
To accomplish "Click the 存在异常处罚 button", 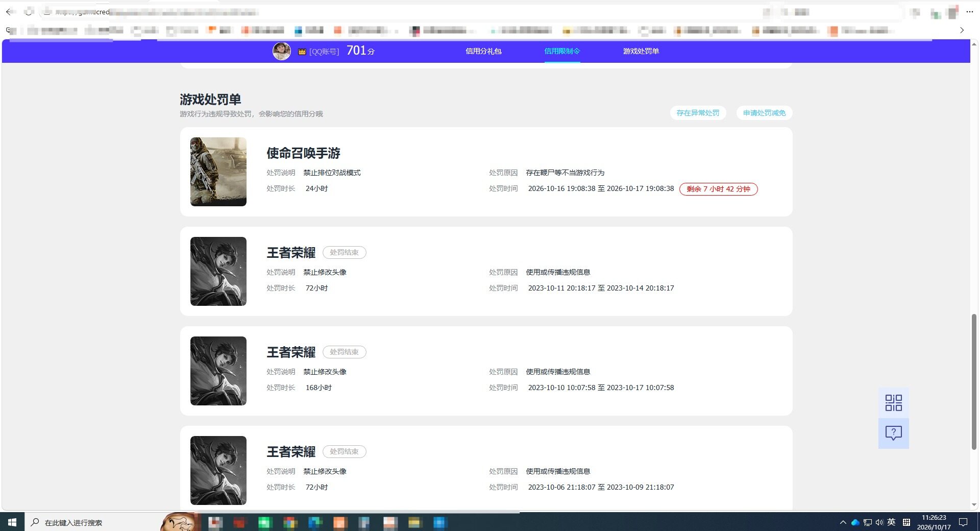I will tap(698, 113).
